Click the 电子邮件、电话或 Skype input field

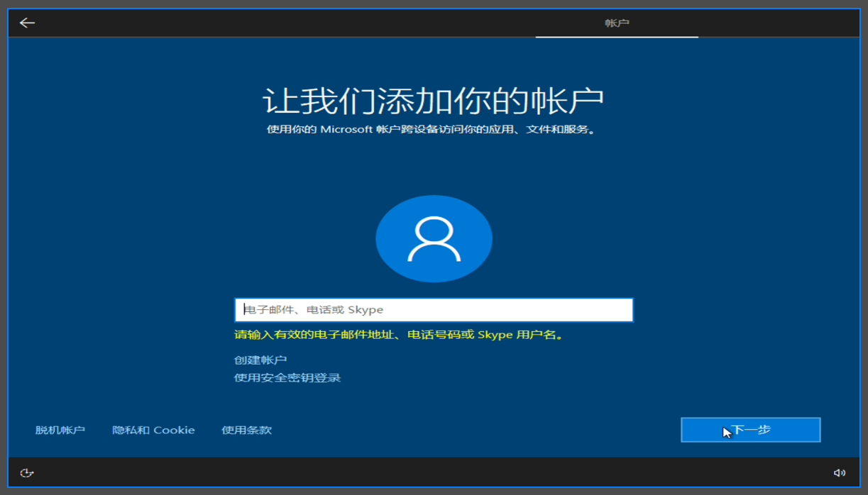coord(434,310)
